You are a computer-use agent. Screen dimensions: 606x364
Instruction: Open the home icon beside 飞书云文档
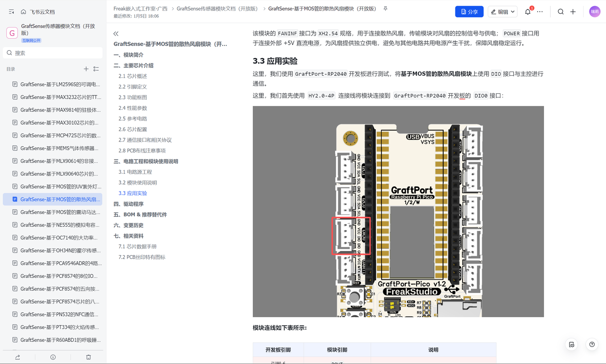tap(23, 12)
